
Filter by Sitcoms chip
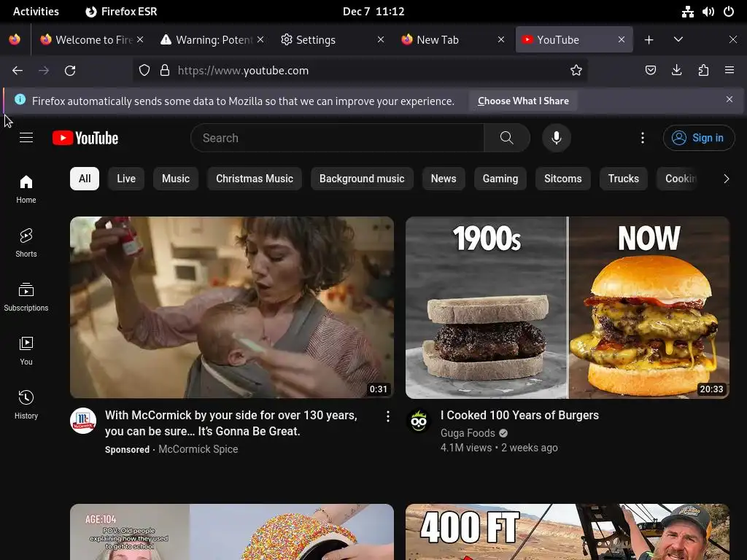[x=563, y=179]
